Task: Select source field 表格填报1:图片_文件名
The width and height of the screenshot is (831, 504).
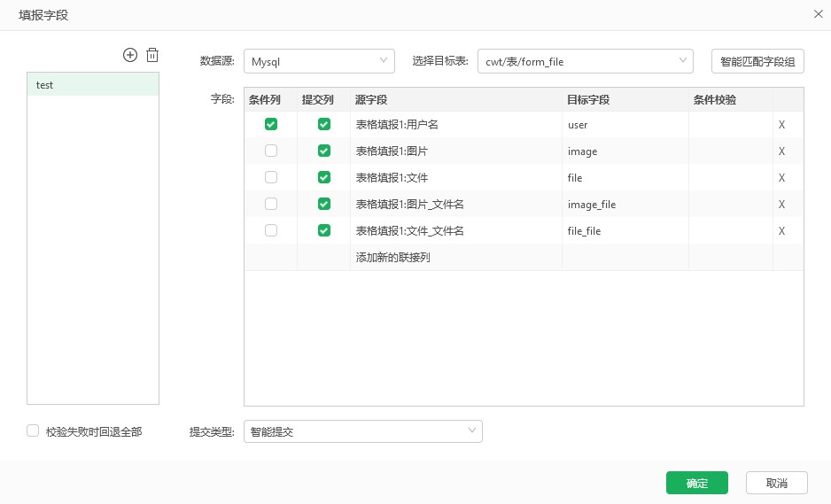Action: click(x=455, y=204)
